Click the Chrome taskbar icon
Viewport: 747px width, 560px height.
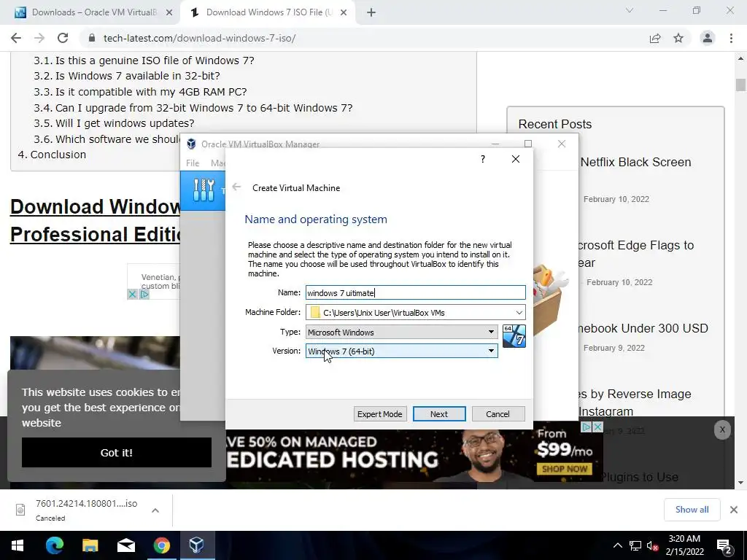(161, 545)
